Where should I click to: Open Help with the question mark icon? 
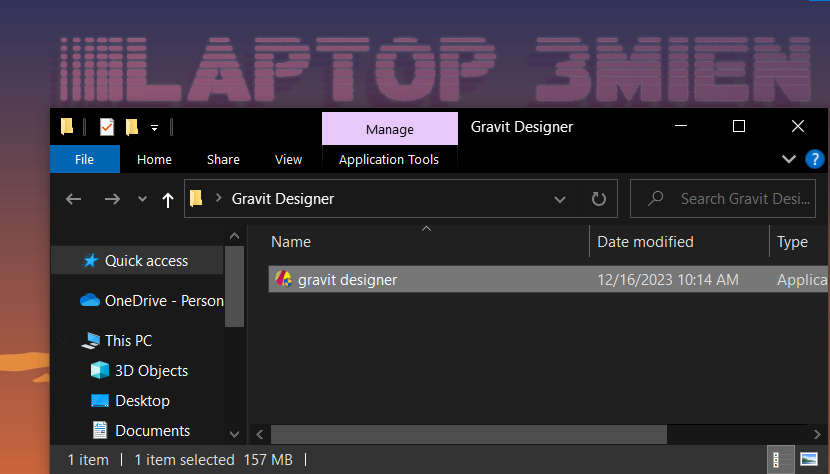[x=815, y=159]
